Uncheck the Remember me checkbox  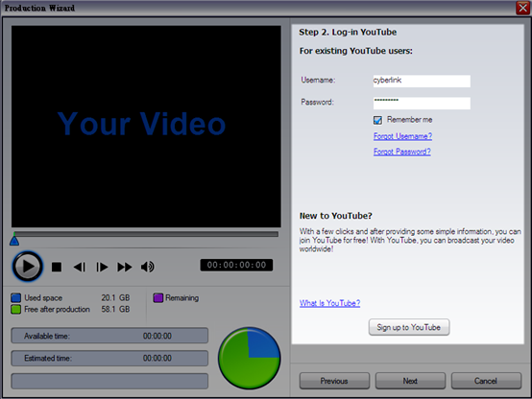click(x=377, y=120)
